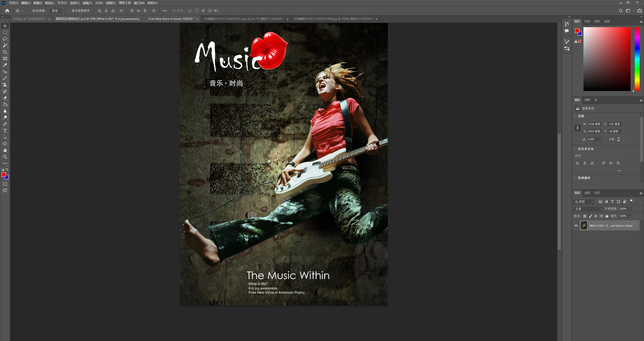The height and width of the screenshot is (341, 644).
Task: Switch to the 通道 tab
Action: click(x=587, y=193)
